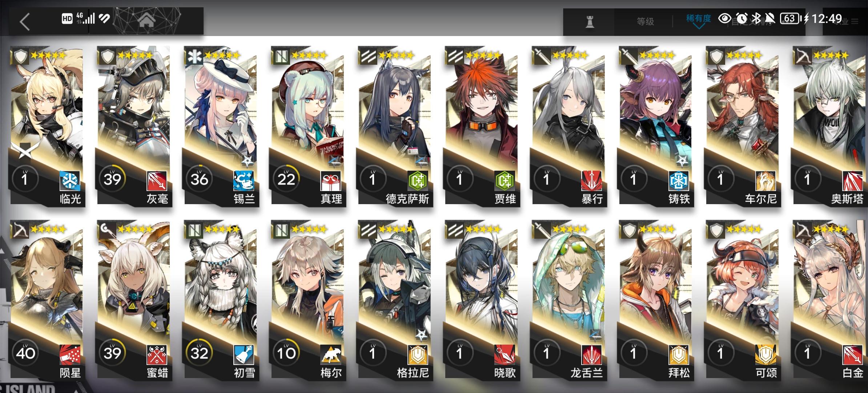Open the 晓歌 operator card
Image resolution: width=868 pixels, height=393 pixels.
[482, 299]
